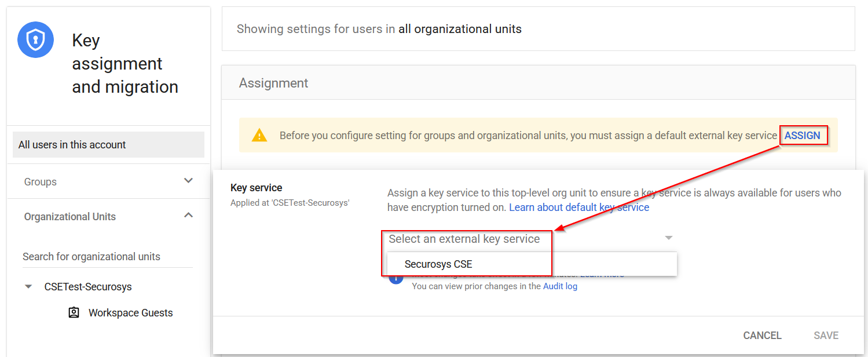Open the Audit log link
Image resolution: width=868 pixels, height=357 pixels.
pyautogui.click(x=560, y=286)
